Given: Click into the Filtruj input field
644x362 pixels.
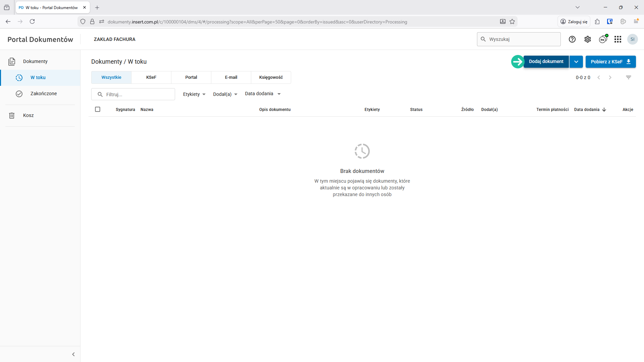Looking at the screenshot, I should coord(138,95).
